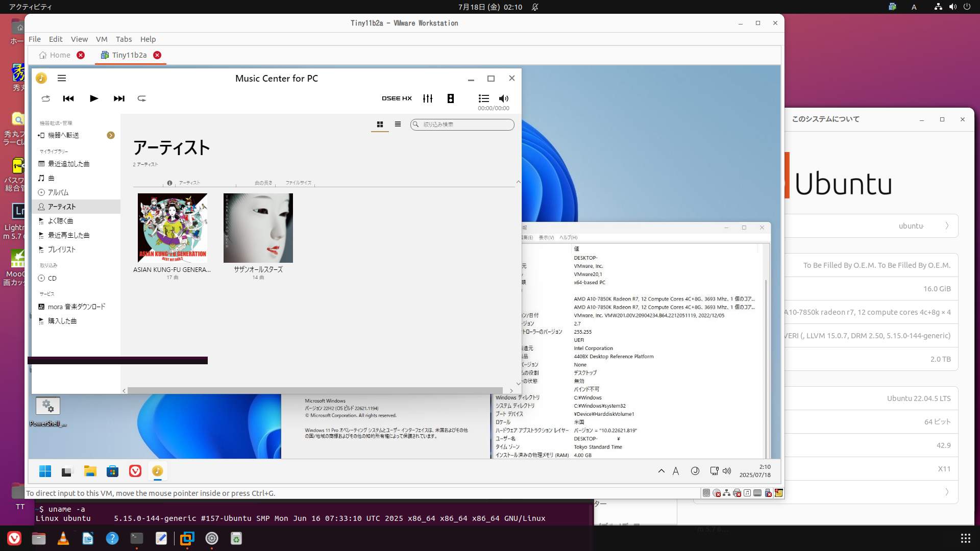
Task: Select アーティスト in the sidebar
Action: [x=77, y=207]
